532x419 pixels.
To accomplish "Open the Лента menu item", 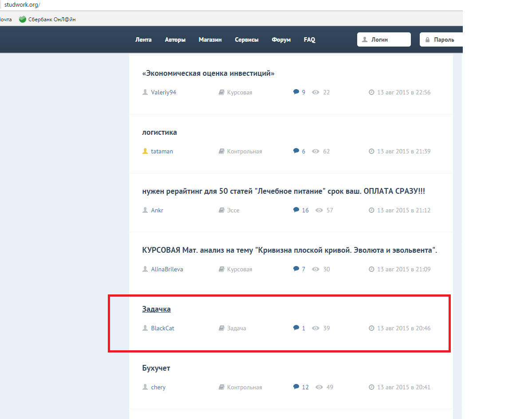I will pos(143,39).
